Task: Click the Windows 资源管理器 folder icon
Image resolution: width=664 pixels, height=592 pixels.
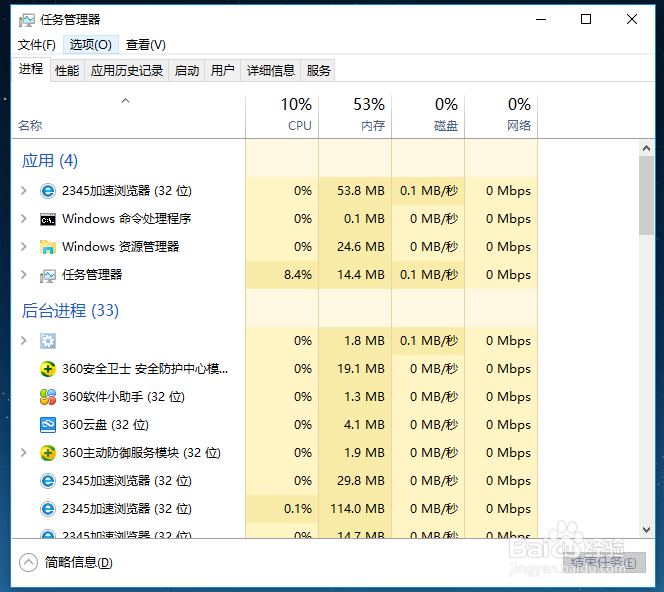Action: (48, 247)
